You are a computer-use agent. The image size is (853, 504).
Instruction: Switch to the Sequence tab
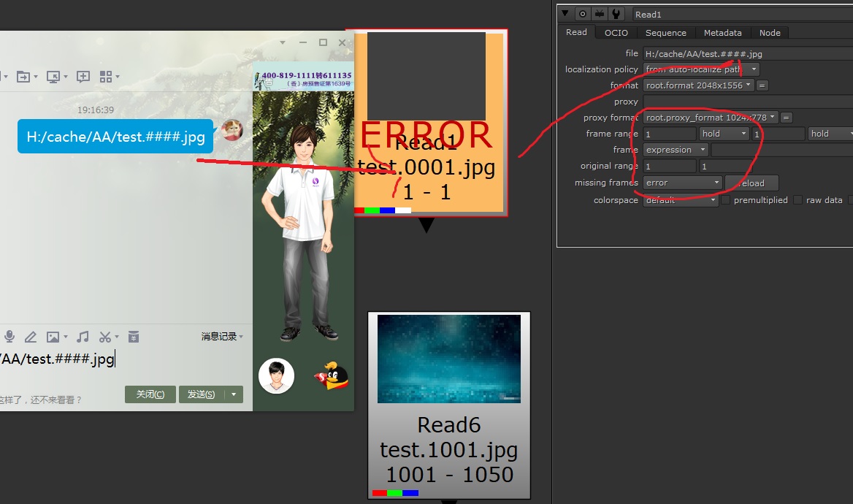tap(665, 33)
